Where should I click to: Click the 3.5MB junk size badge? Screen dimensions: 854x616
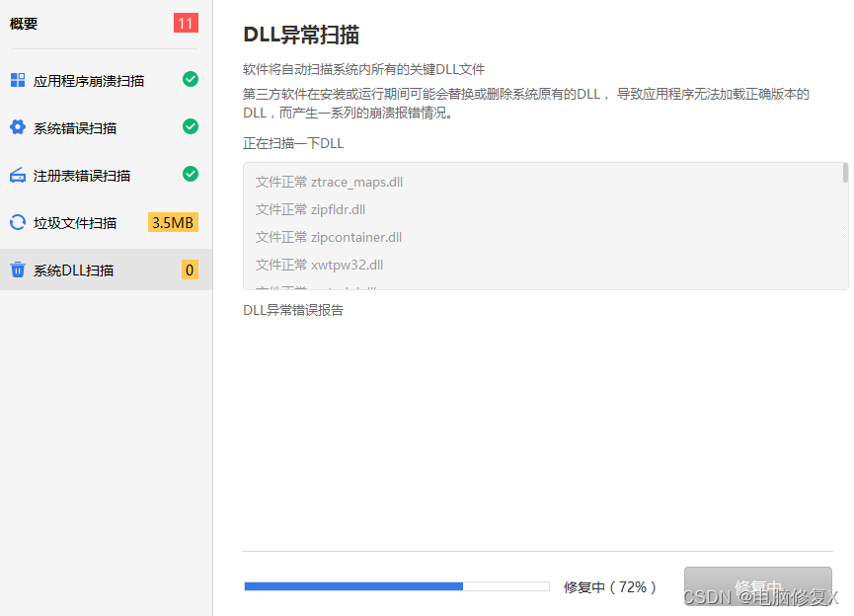pyautogui.click(x=173, y=222)
